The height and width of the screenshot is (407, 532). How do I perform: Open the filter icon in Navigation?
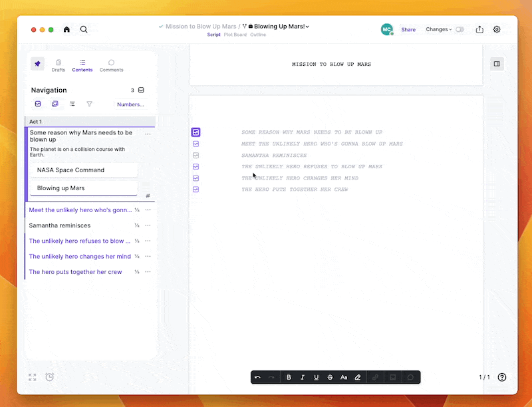point(89,104)
